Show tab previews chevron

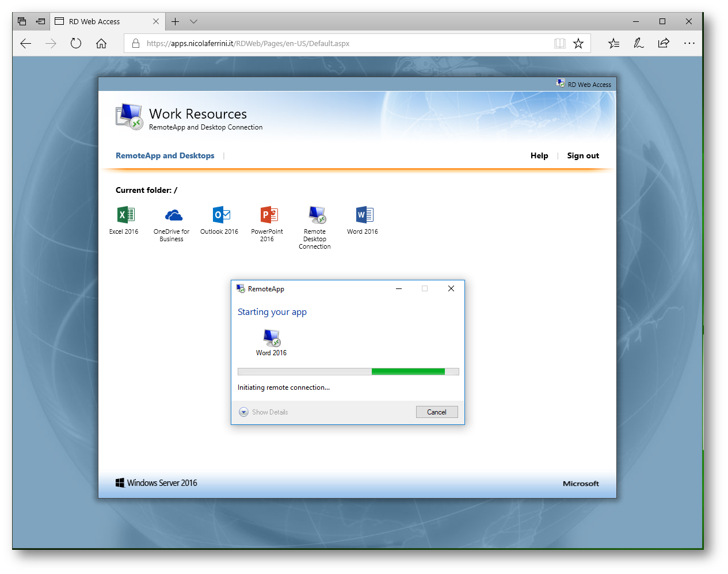193,21
